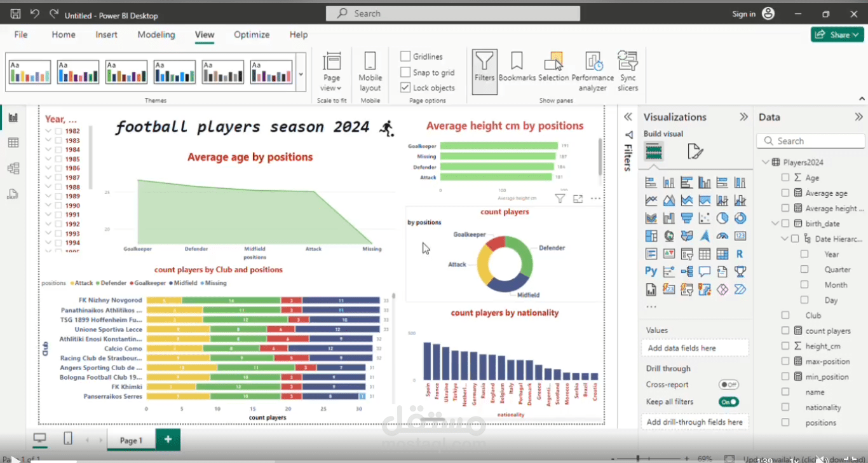Image resolution: width=868 pixels, height=463 pixels.
Task: Select the donut chart visual
Action: (740, 218)
